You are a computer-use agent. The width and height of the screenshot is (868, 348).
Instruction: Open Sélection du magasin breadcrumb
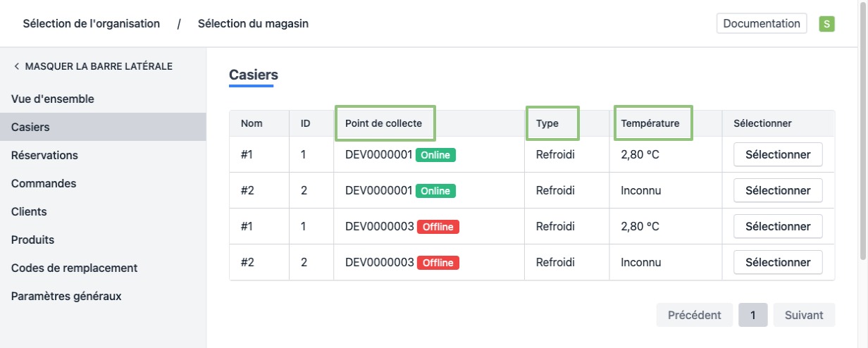click(x=253, y=24)
